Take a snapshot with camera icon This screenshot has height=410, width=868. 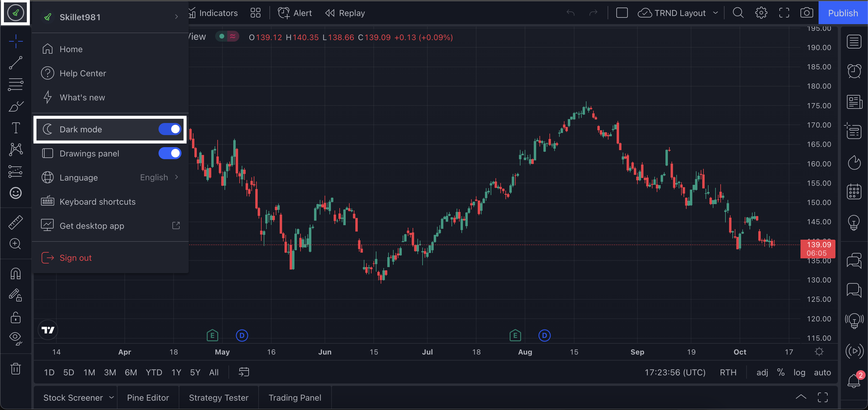[806, 13]
